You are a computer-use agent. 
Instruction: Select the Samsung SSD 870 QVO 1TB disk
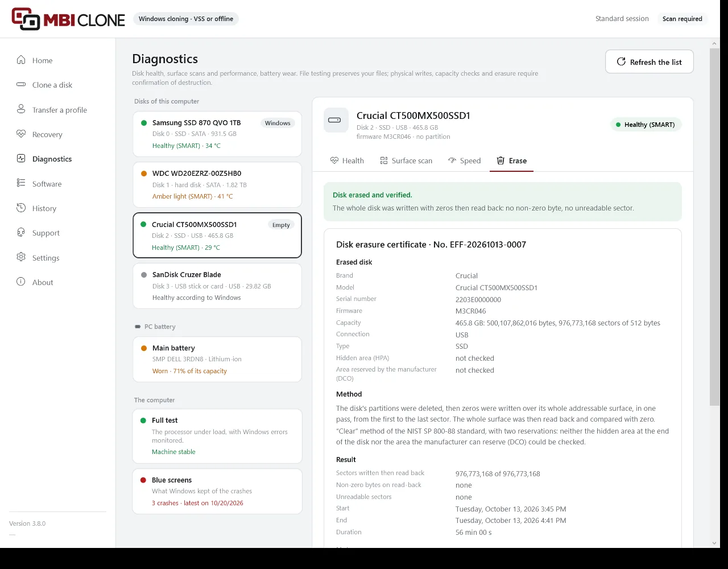217,134
